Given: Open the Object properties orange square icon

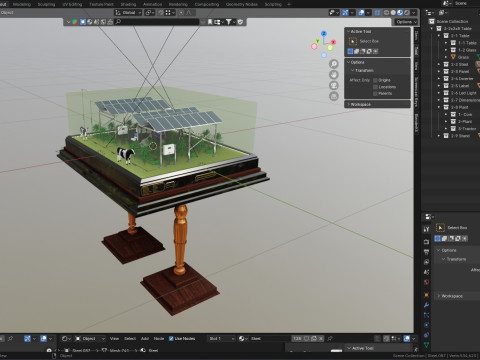Looking at the screenshot, I should coord(426,295).
